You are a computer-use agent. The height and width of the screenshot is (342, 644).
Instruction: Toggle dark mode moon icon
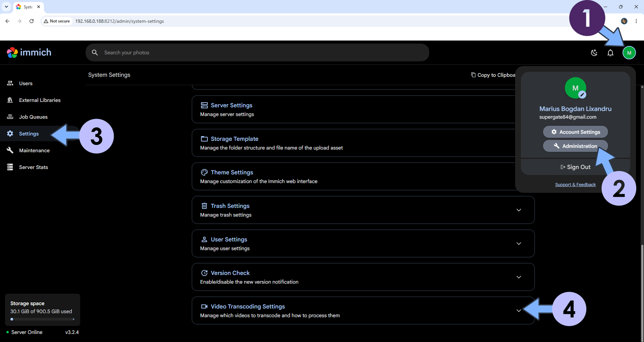[594, 53]
